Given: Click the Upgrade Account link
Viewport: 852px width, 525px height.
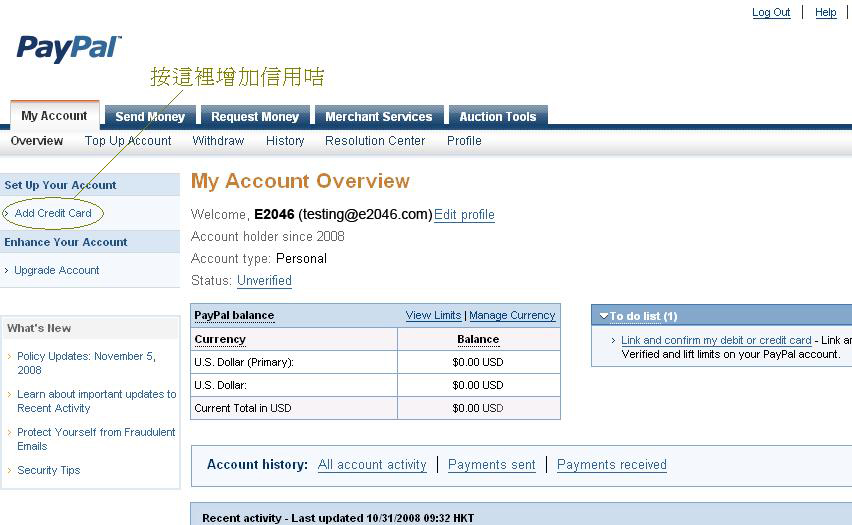Looking at the screenshot, I should tap(57, 270).
